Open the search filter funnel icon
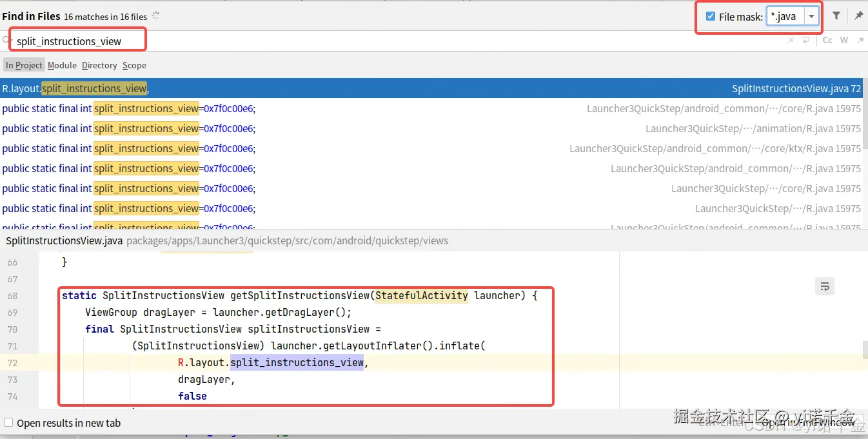868x439 pixels. pos(836,16)
